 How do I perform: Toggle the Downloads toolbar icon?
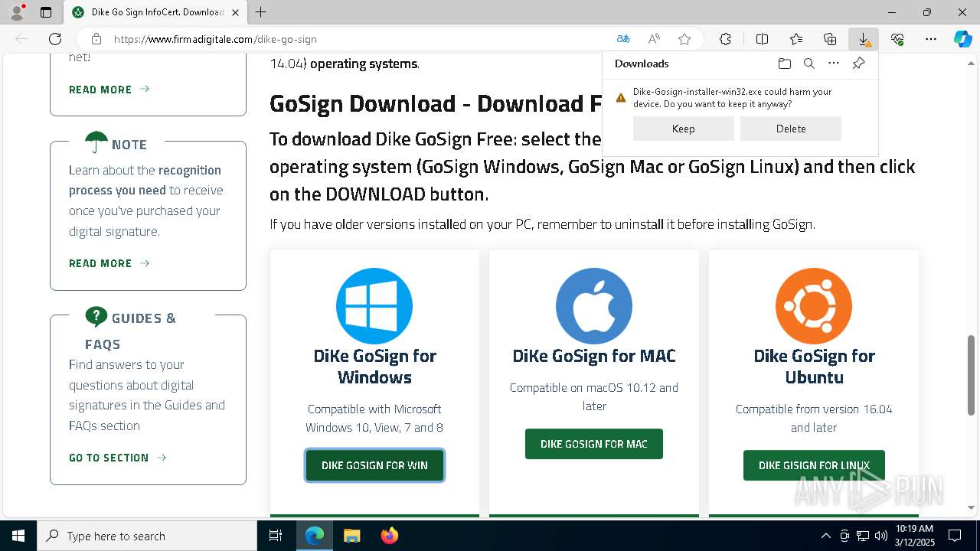(x=864, y=39)
